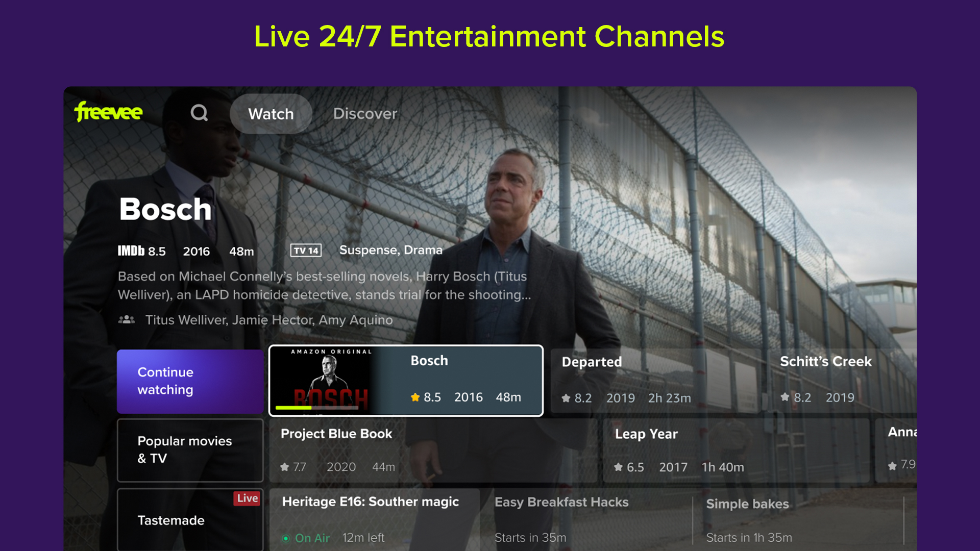Viewport: 980px width, 551px height.
Task: Open the Tastemade live channel
Action: click(190, 519)
